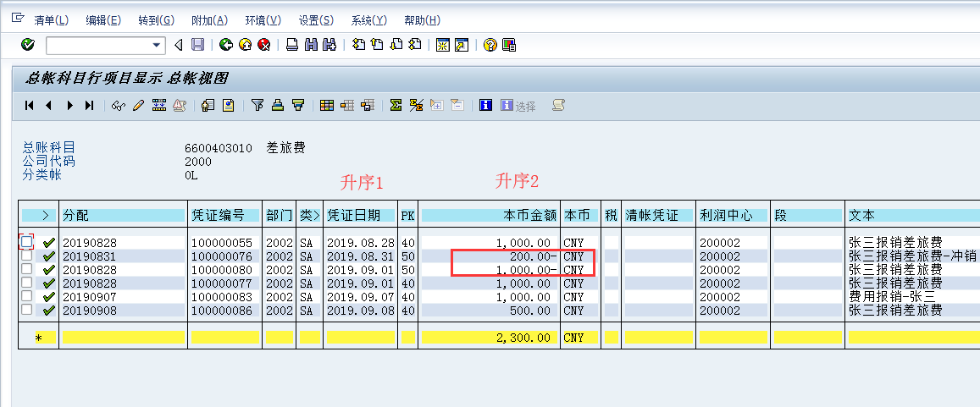The image size is (980, 407).
Task: Check the row for document 100000055
Action: [x=27, y=242]
